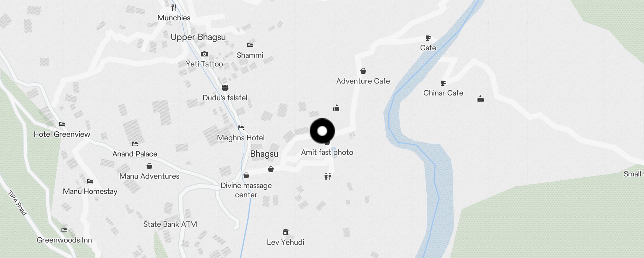Select the coffee cup icon above Cafe label
The height and width of the screenshot is (258, 644).
coord(428,38)
